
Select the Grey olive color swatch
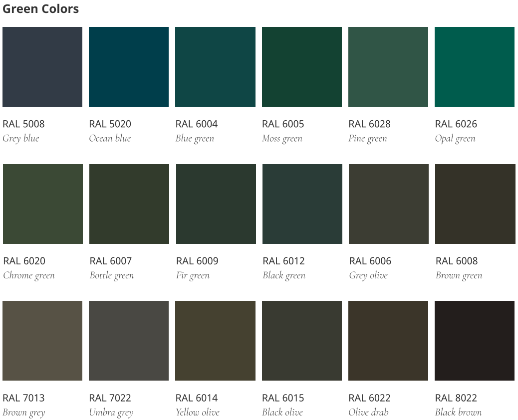(x=389, y=204)
